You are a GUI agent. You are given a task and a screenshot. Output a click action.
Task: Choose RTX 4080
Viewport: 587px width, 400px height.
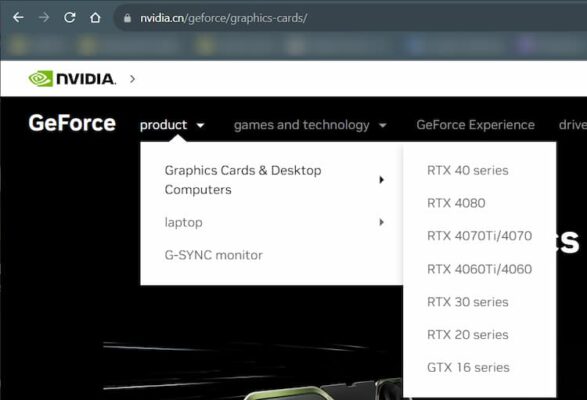456,203
